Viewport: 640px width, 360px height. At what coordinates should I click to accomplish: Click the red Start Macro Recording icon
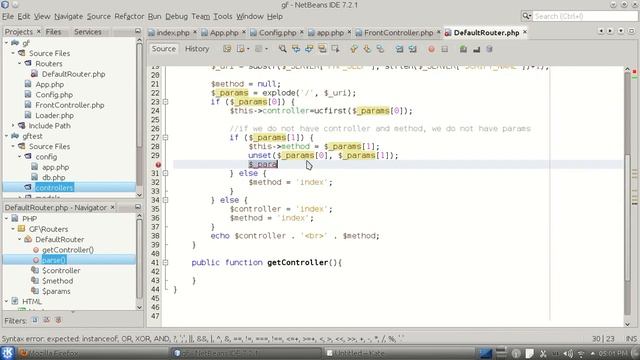coord(431,49)
